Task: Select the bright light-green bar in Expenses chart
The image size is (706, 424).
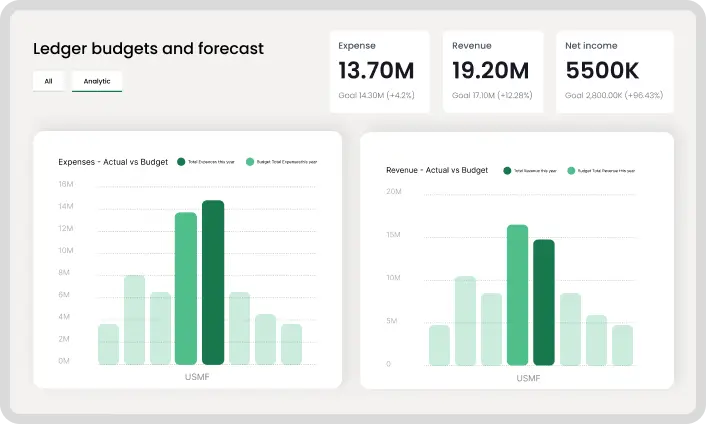Action: click(186, 289)
